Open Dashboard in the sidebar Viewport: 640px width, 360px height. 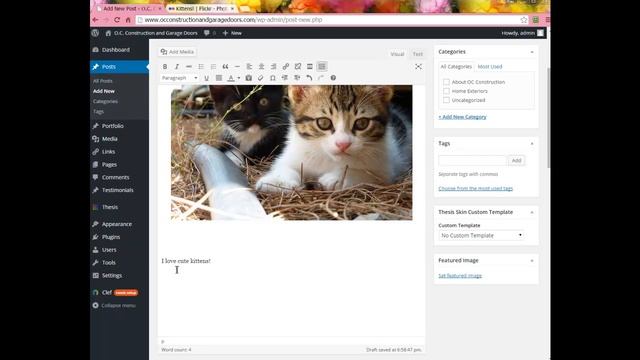pyautogui.click(x=116, y=50)
